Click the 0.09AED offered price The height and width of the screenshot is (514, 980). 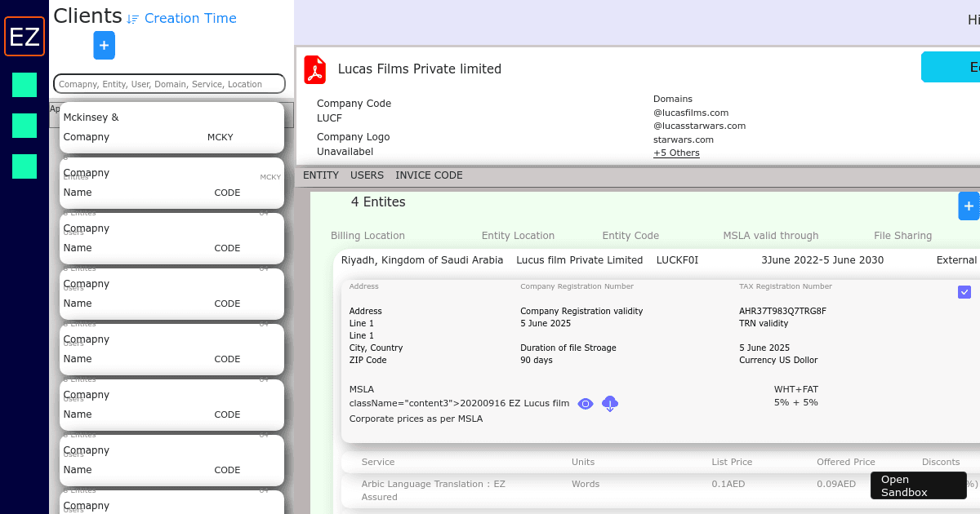(836, 485)
